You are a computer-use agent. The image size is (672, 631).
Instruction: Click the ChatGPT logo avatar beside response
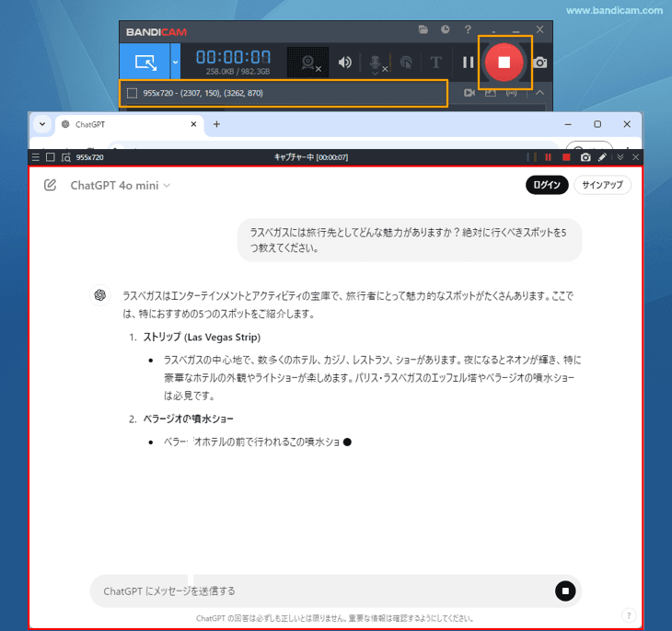(x=99, y=294)
